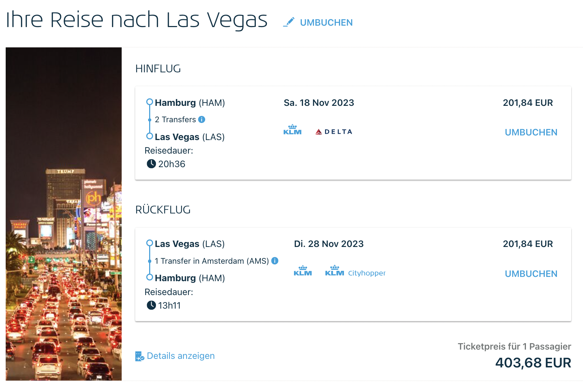This screenshot has width=583, height=392.
Task: Open the Details anzeigen link
Action: click(181, 356)
